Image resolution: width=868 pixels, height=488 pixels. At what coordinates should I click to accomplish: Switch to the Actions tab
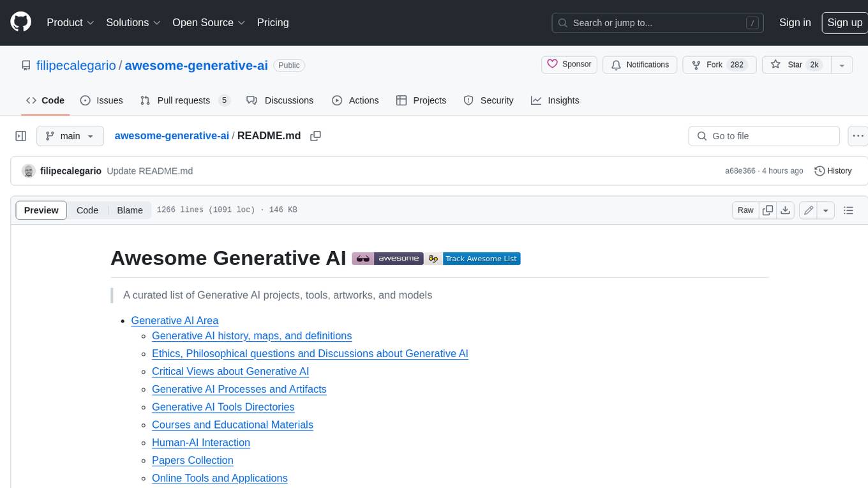(x=355, y=100)
